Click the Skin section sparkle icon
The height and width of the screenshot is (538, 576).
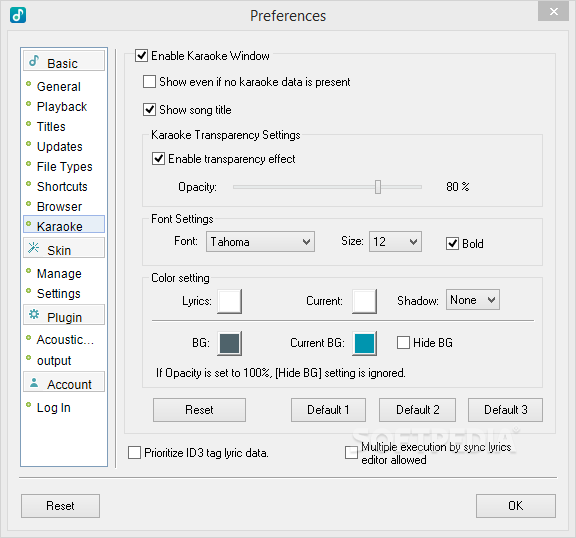coord(34,248)
